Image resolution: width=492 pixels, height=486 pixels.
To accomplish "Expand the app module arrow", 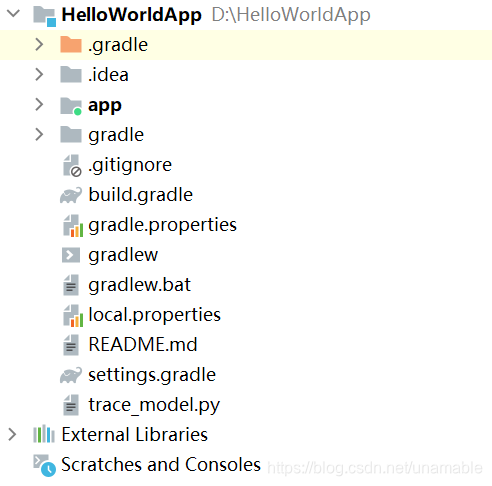I will 39,104.
